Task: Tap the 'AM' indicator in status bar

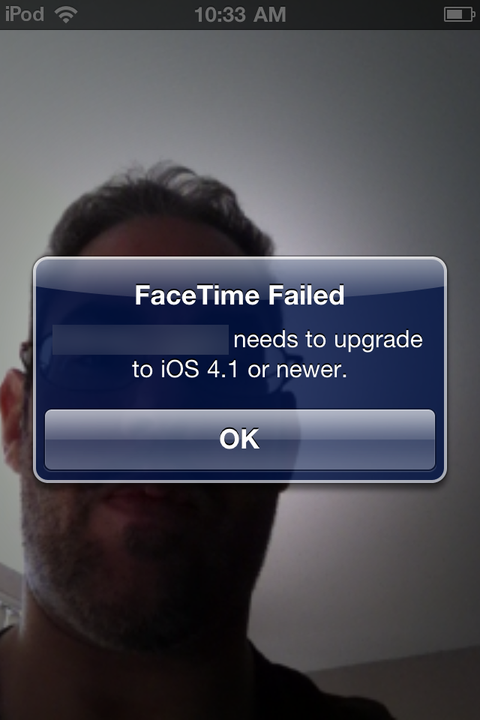Action: 270,15
